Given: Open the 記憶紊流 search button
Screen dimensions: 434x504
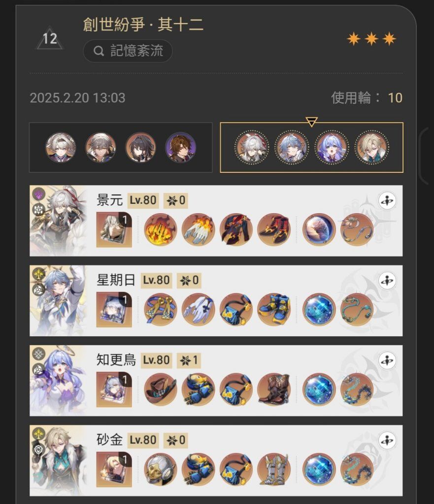Looking at the screenshot, I should (x=128, y=51).
